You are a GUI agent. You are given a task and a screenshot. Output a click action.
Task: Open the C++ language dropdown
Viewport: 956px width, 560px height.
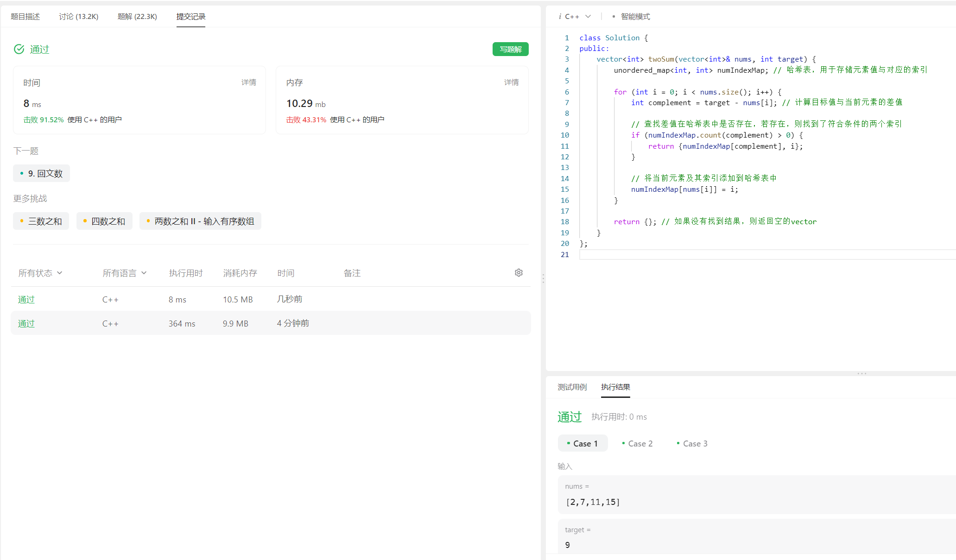578,17
